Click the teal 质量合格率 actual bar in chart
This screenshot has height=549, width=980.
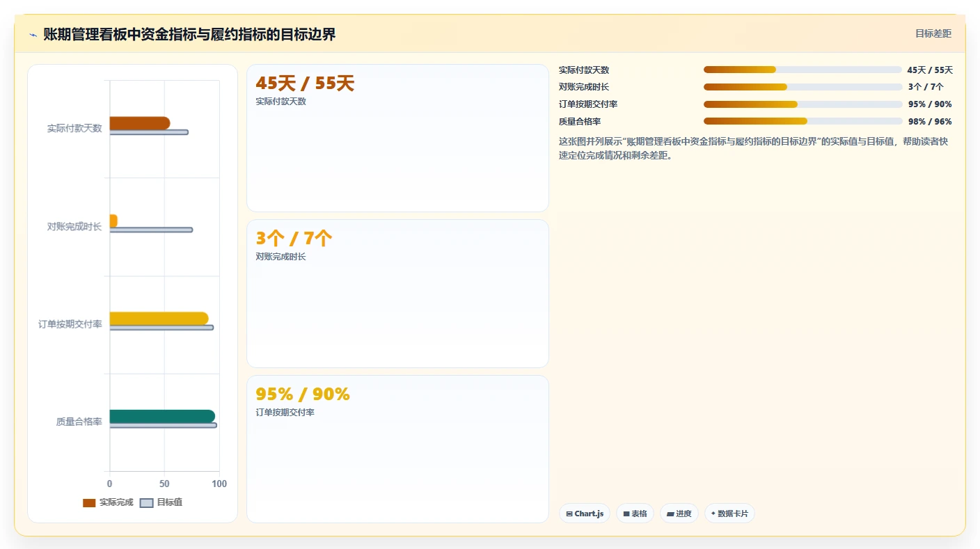coord(162,416)
